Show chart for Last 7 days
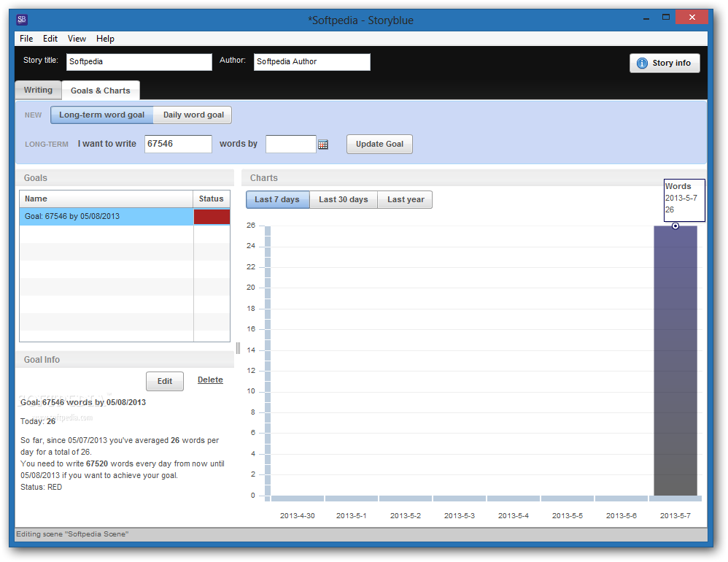The height and width of the screenshot is (562, 728). click(x=277, y=200)
